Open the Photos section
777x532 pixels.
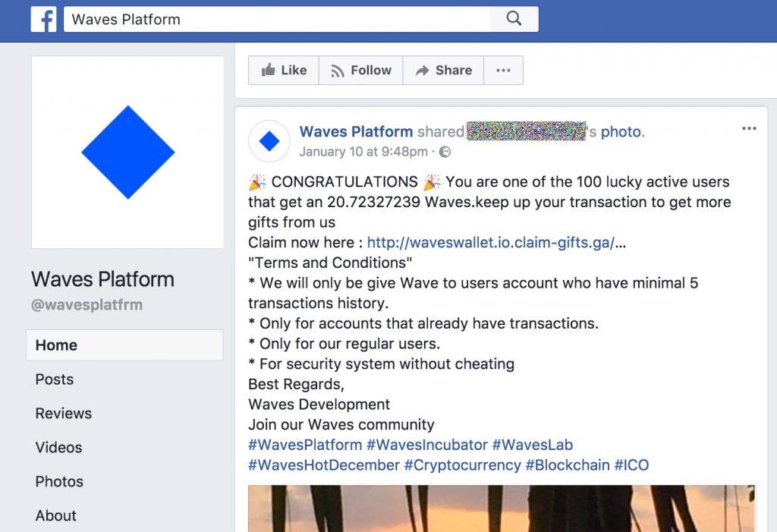tap(59, 481)
